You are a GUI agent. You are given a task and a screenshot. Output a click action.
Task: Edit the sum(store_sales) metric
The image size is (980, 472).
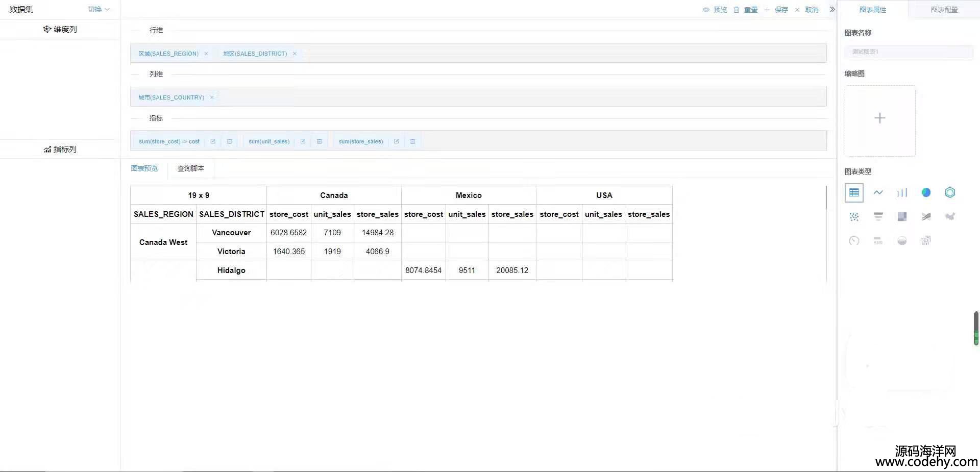click(396, 141)
